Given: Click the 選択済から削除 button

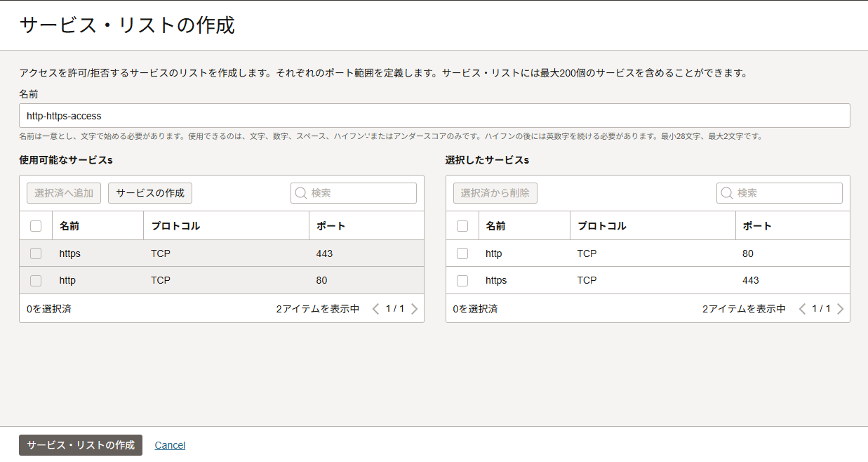Looking at the screenshot, I should [495, 193].
